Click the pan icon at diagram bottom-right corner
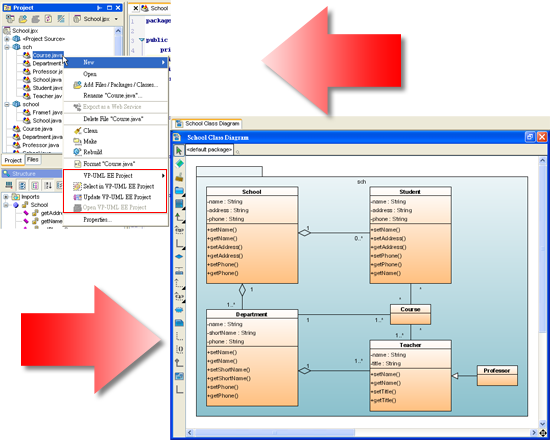The width and height of the screenshot is (550, 440). [x=543, y=433]
